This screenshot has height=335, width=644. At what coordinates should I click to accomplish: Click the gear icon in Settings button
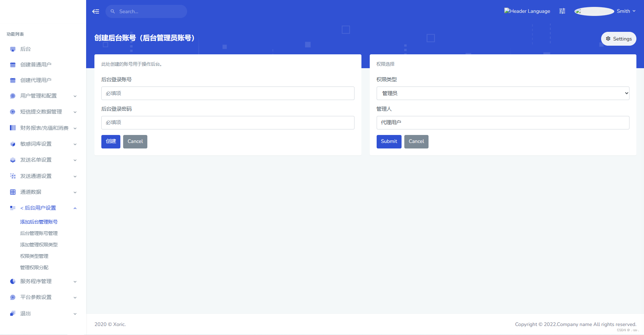608,39
